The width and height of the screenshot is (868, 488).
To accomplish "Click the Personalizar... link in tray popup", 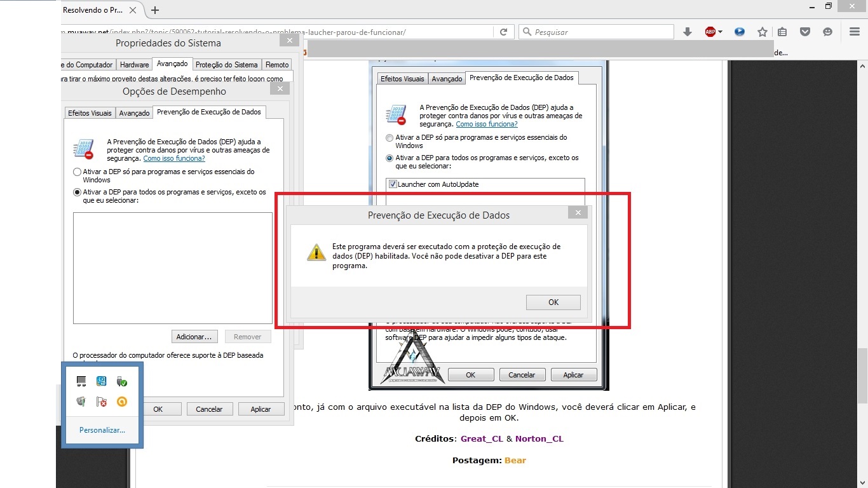I will 102,430.
